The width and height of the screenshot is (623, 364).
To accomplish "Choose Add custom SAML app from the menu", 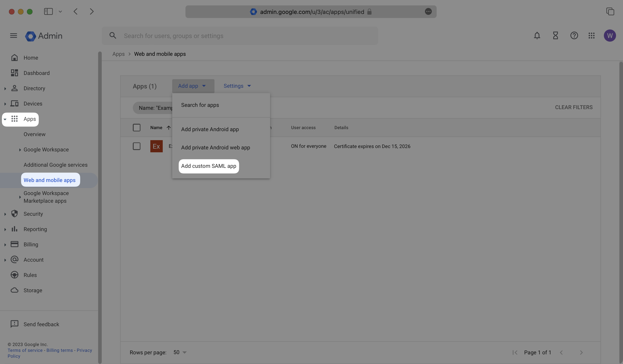I will 209,166.
